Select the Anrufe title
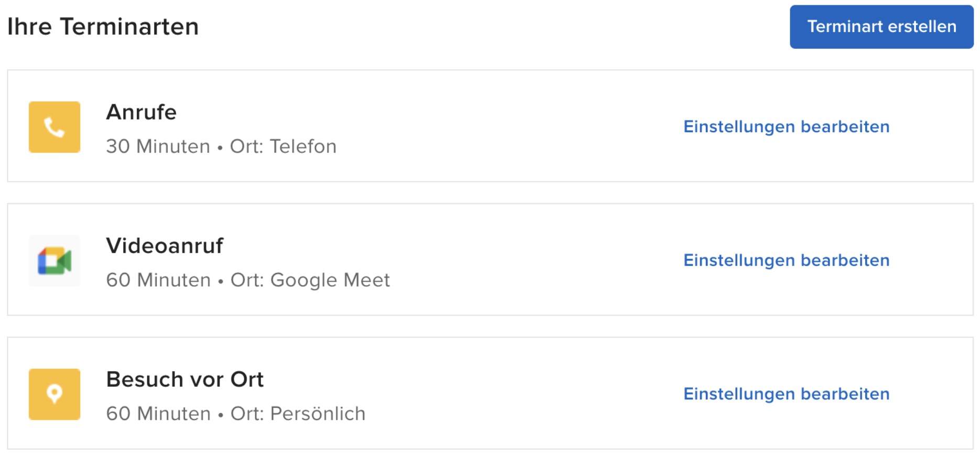The image size is (980, 456). [x=141, y=112]
